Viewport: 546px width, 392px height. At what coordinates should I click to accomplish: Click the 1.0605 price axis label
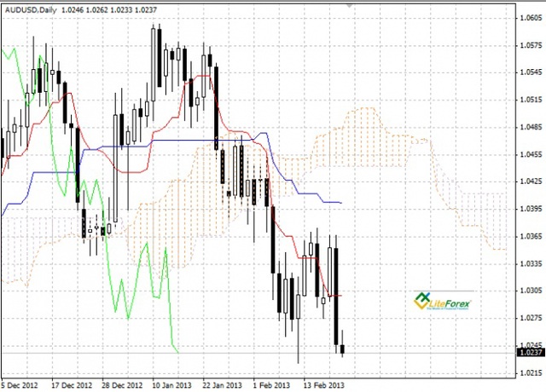tap(531, 18)
